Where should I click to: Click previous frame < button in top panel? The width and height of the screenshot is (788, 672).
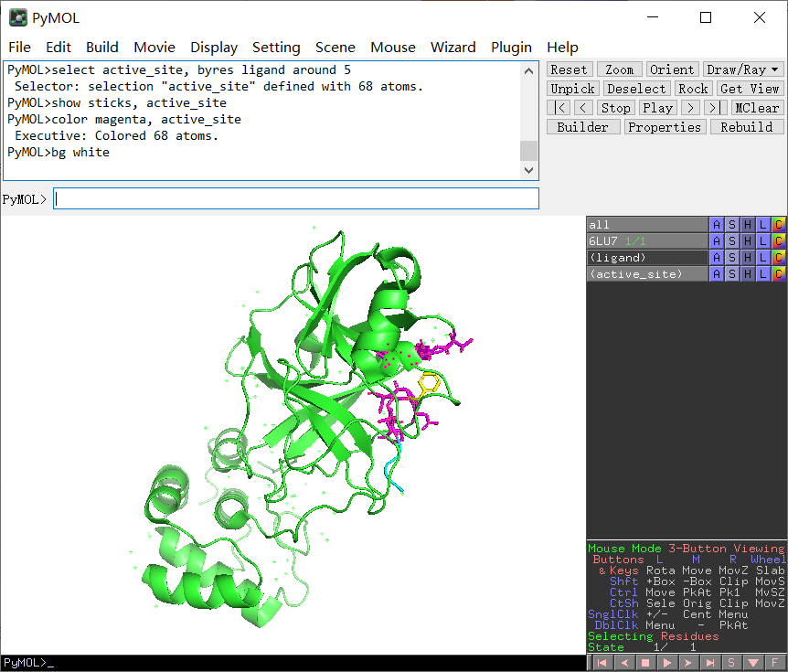click(582, 108)
